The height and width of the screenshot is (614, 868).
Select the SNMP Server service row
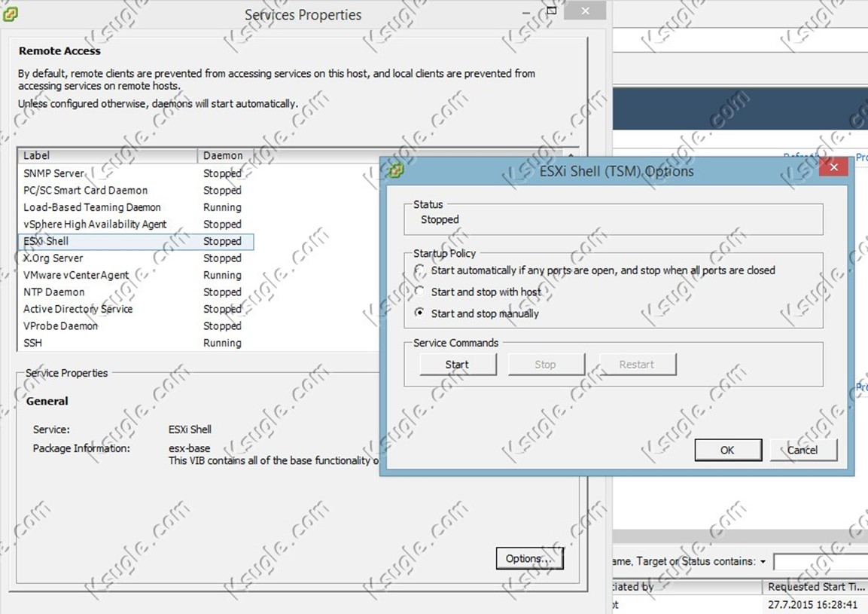(136, 173)
